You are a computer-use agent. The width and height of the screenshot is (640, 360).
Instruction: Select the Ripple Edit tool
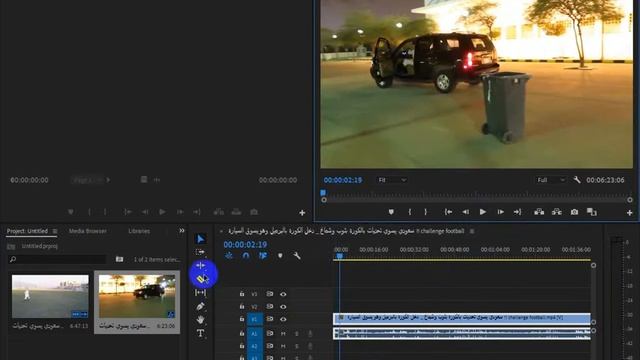point(200,266)
